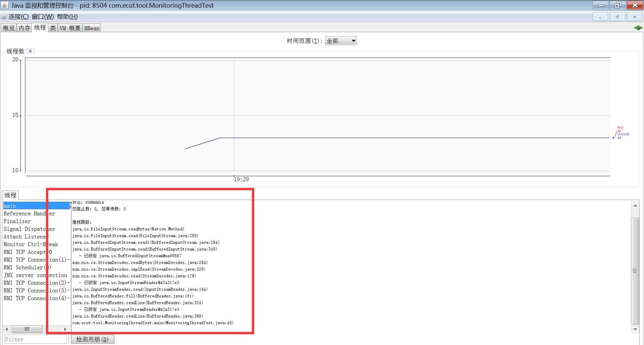Click the 总阻止数 statistics line

point(99,209)
